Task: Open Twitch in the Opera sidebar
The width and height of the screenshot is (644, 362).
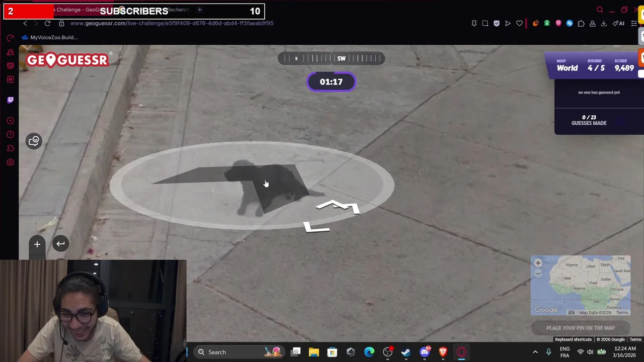Action: click(10, 100)
